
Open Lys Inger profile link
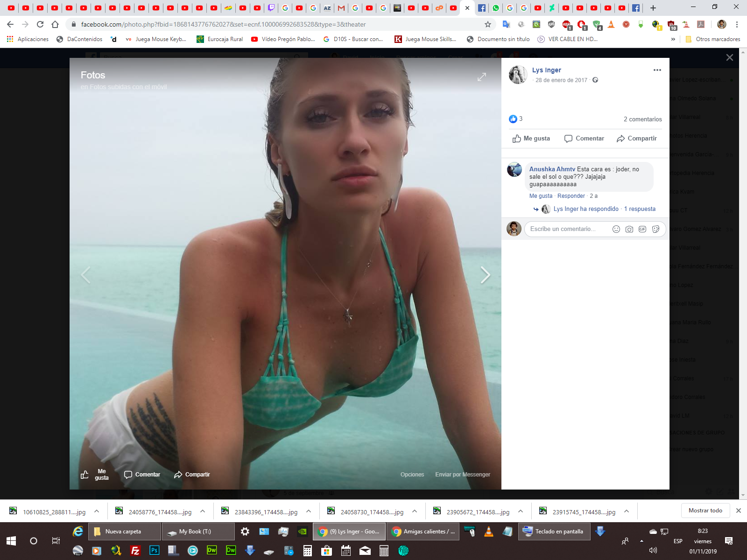(x=546, y=70)
